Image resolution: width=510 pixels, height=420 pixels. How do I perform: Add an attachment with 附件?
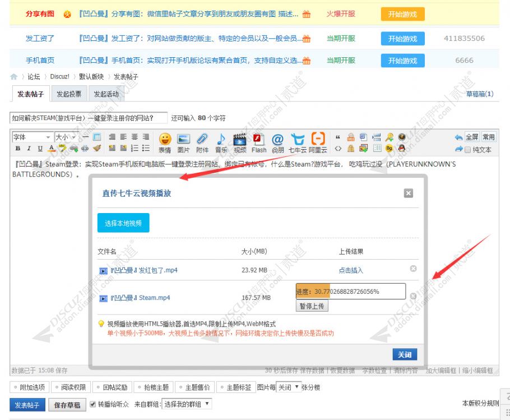pyautogui.click(x=202, y=143)
